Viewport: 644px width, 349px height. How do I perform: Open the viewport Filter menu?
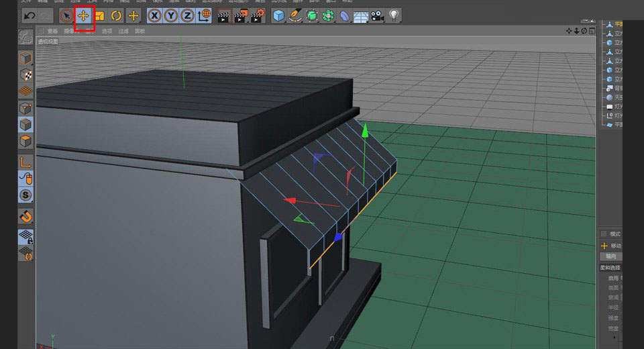[x=123, y=31]
